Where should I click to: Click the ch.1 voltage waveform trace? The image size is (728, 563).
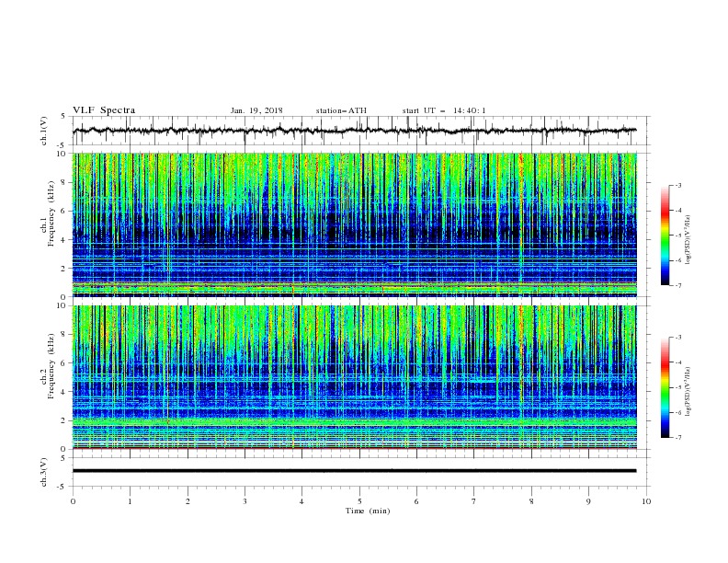pyautogui.click(x=354, y=131)
